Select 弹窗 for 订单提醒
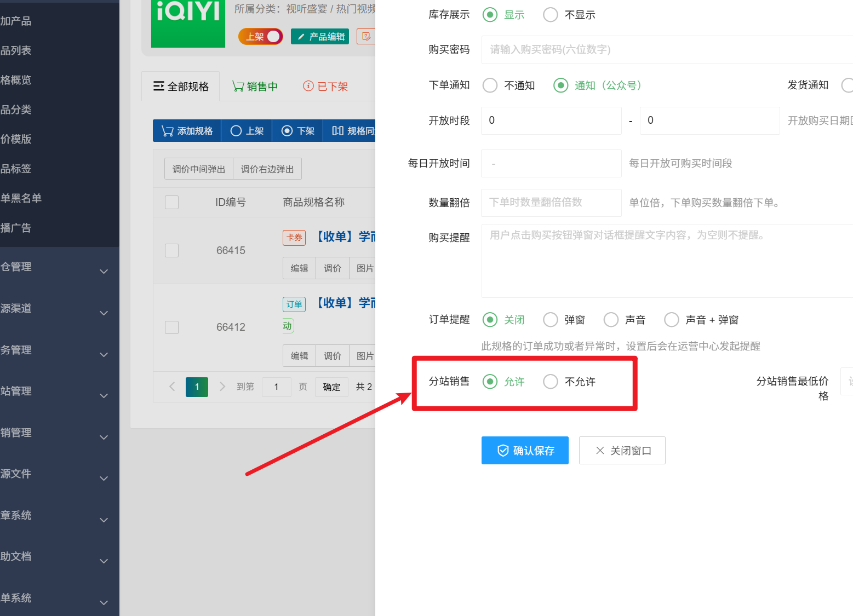The width and height of the screenshot is (853, 616). coord(564,320)
